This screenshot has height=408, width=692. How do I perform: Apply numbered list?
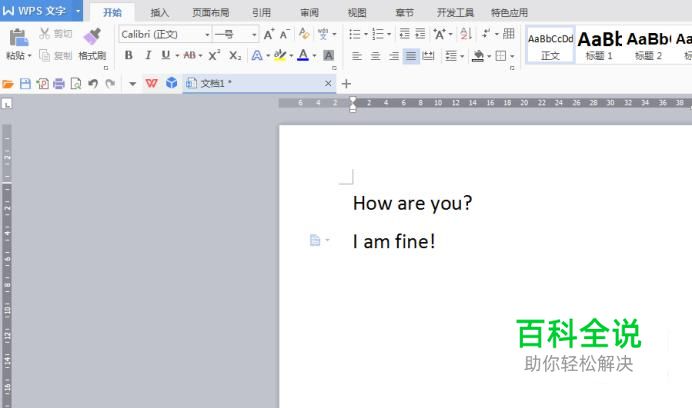click(x=378, y=34)
